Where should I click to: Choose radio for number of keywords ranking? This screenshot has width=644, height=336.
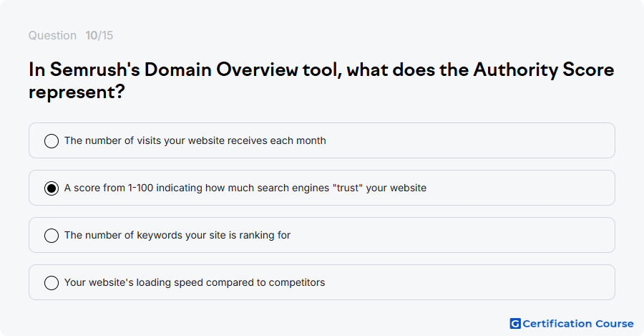click(52, 236)
